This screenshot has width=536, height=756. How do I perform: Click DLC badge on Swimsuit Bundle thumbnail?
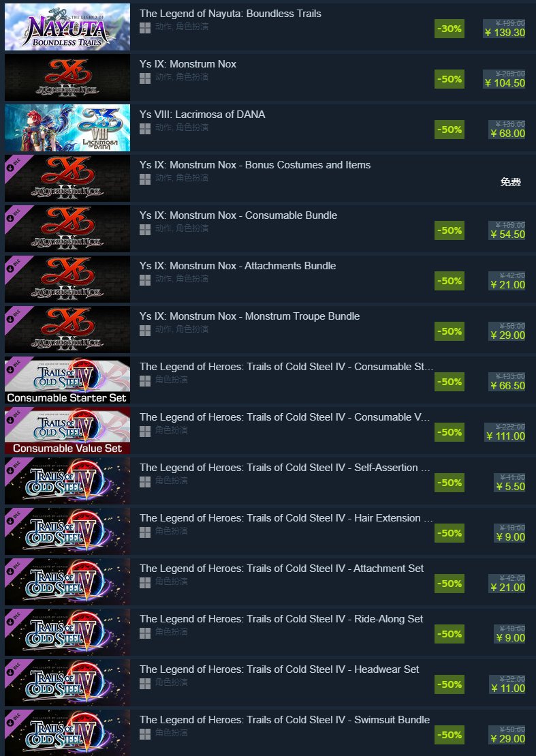coord(14,719)
